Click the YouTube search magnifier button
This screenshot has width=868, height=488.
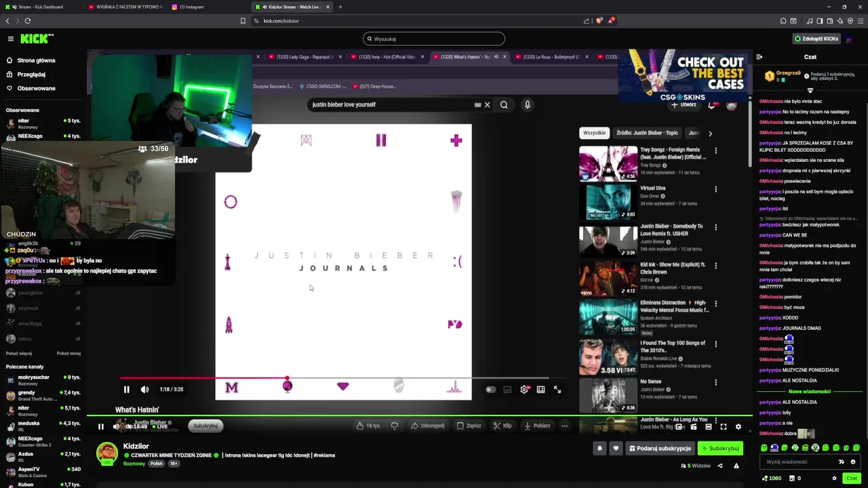pos(504,105)
